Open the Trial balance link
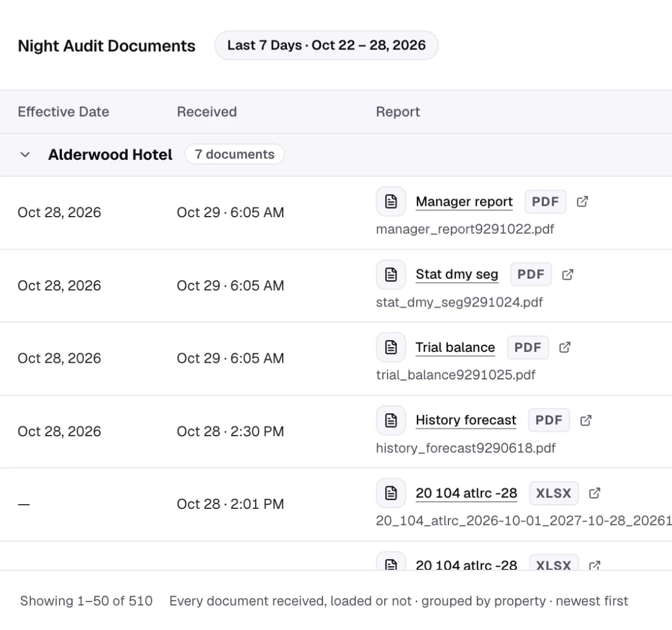The image size is (672, 630). 455,347
